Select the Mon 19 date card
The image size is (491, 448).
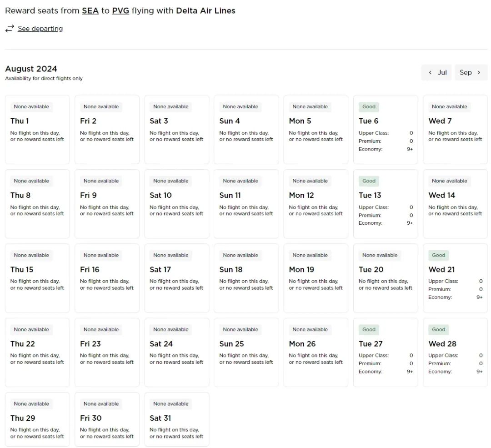(x=316, y=278)
